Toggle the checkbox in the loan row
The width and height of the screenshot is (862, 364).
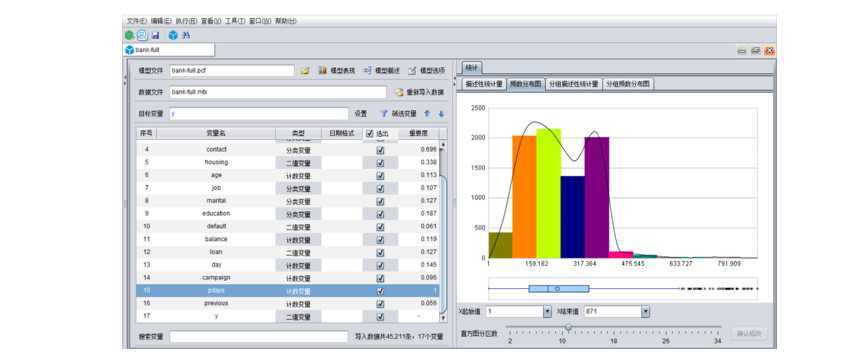(x=380, y=252)
